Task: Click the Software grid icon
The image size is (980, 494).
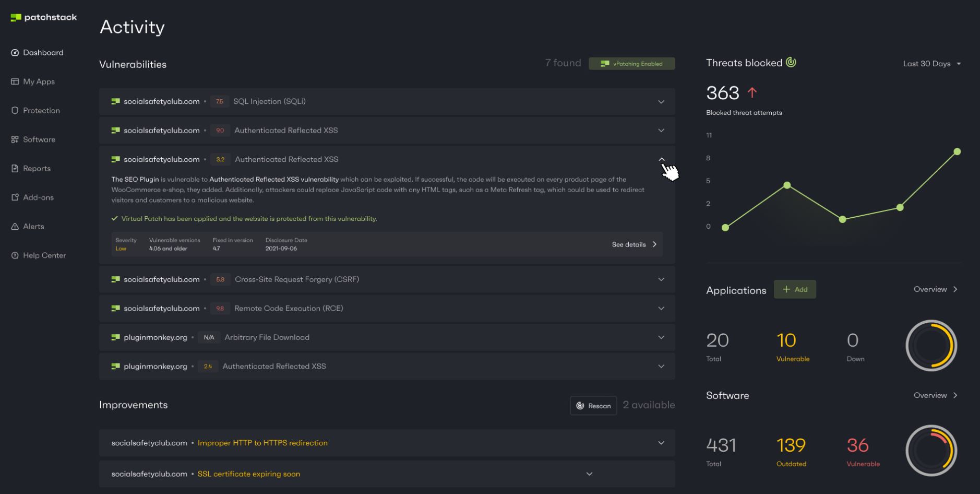Action: point(15,139)
